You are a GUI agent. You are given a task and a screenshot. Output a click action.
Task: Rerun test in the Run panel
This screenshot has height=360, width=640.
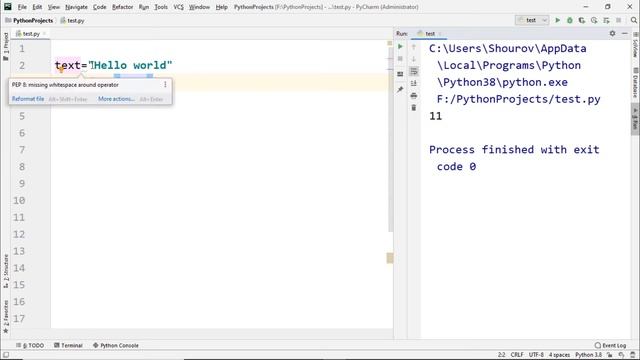(400, 47)
